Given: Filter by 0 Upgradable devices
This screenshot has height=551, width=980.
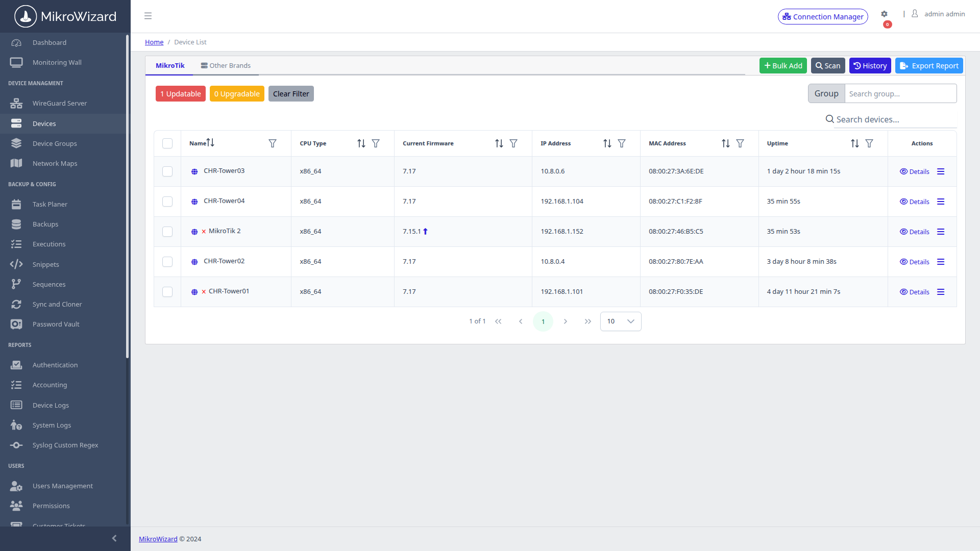Looking at the screenshot, I should (237, 94).
